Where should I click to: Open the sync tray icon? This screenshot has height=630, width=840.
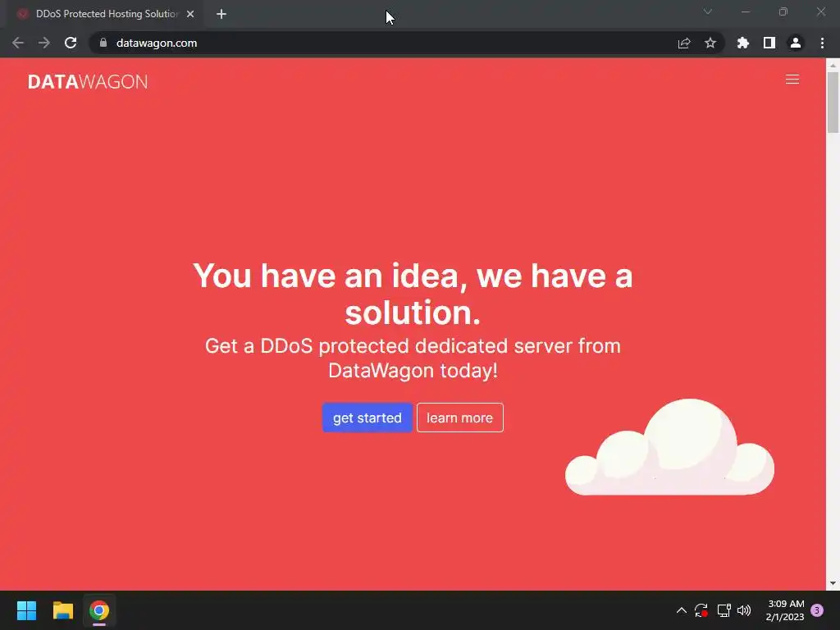pos(701,610)
